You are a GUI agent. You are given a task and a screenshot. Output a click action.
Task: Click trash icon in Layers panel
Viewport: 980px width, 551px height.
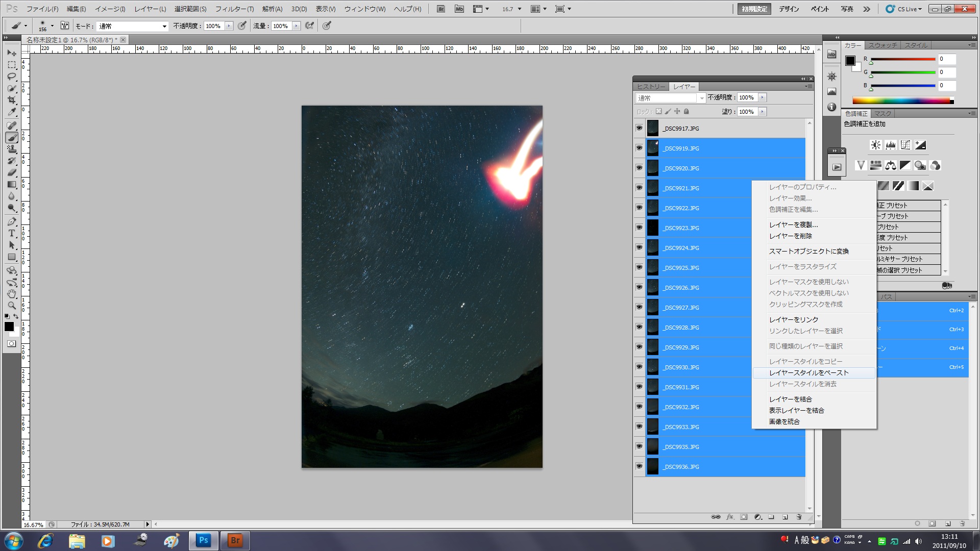click(799, 517)
